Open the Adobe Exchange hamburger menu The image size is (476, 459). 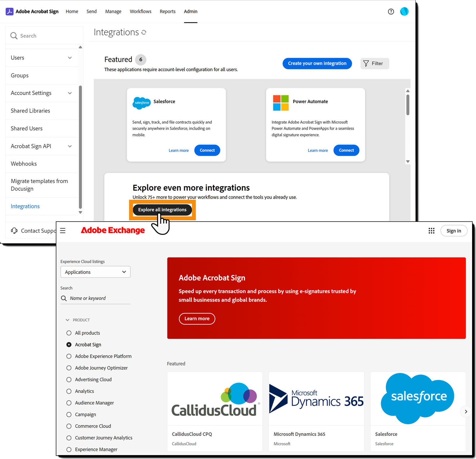pos(63,231)
